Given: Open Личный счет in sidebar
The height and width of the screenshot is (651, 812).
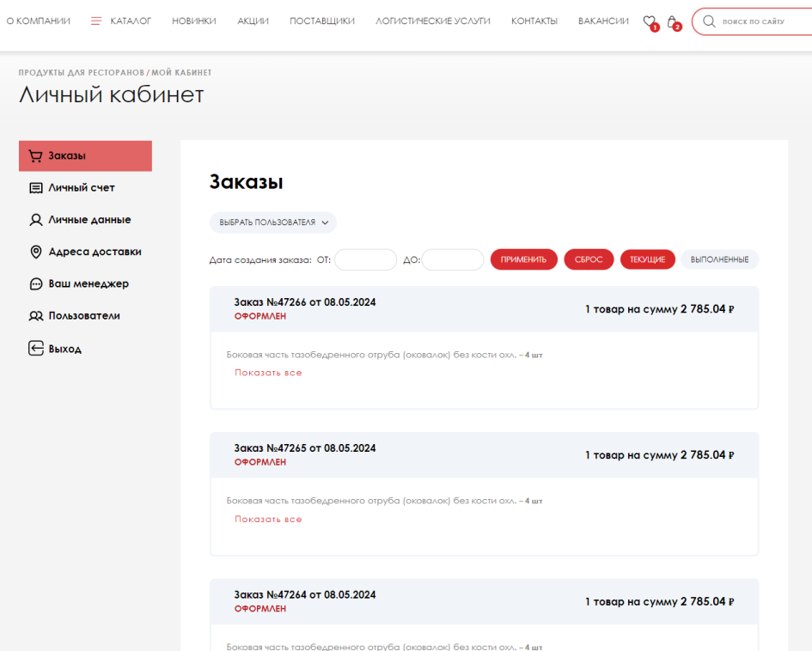Looking at the screenshot, I should (81, 187).
